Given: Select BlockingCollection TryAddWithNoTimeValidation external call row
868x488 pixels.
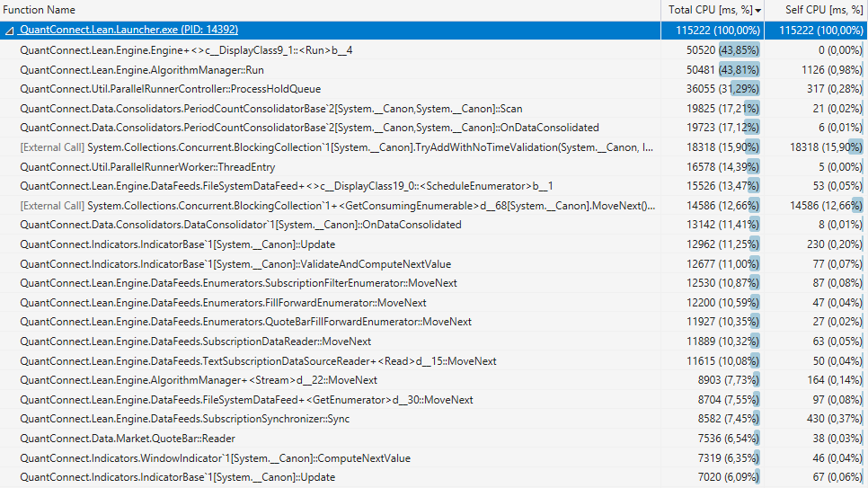Looking at the screenshot, I should point(434,147).
